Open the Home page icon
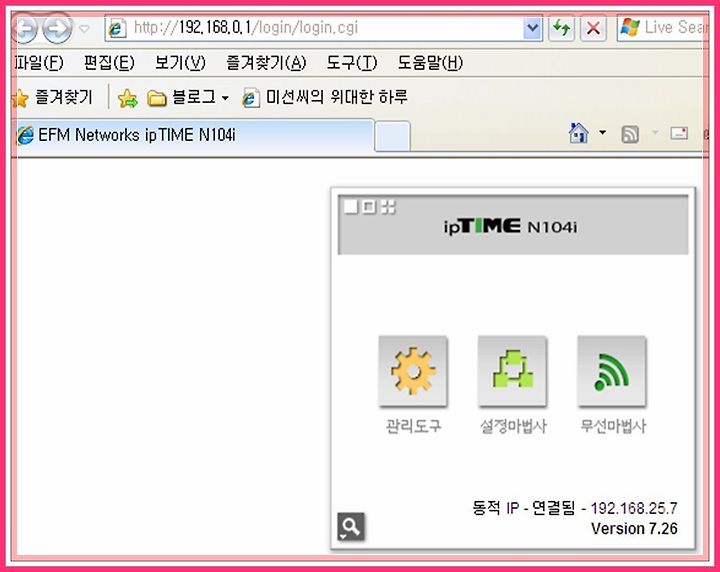The image size is (720, 572). (x=579, y=133)
